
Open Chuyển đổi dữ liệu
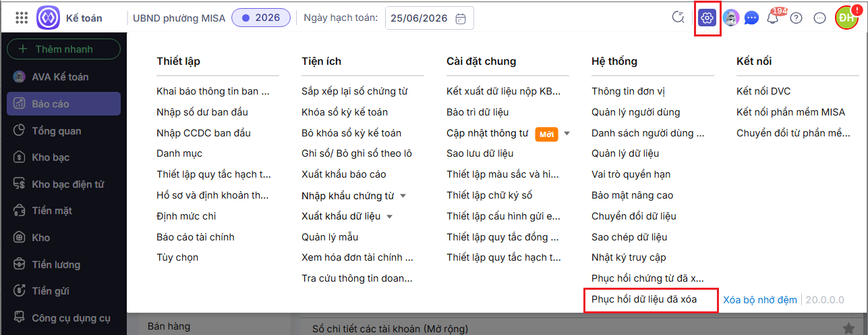tap(634, 216)
